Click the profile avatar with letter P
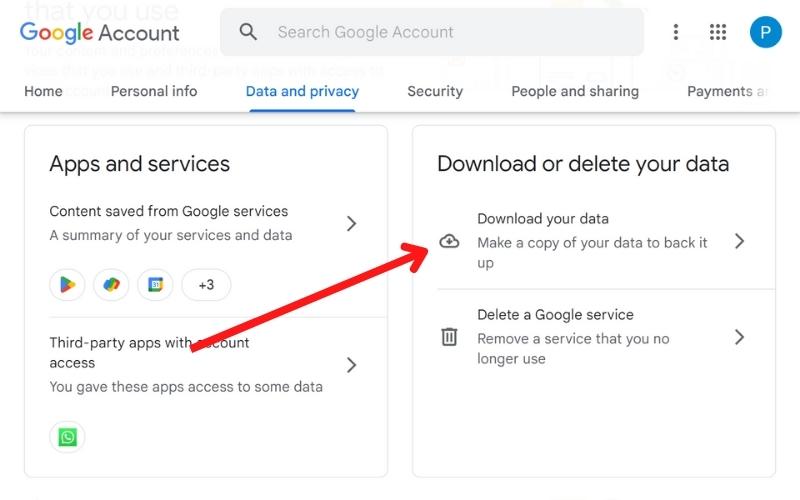This screenshot has height=500, width=800. click(766, 32)
